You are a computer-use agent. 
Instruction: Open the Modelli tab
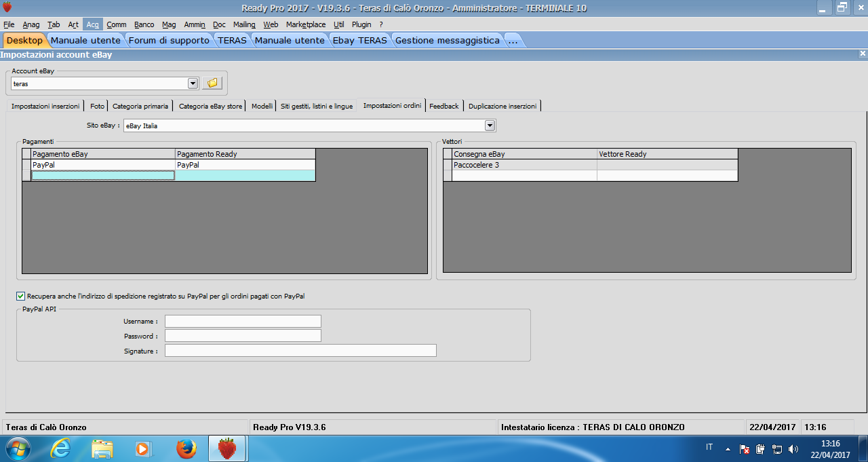tap(262, 107)
